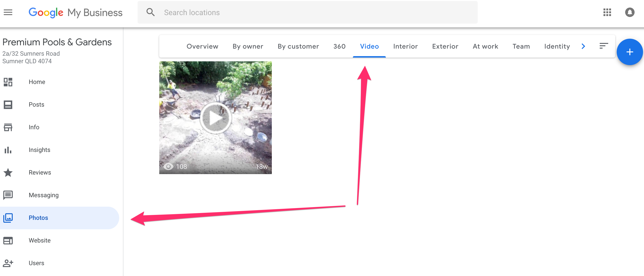Open the Messaging chat icon

point(8,195)
